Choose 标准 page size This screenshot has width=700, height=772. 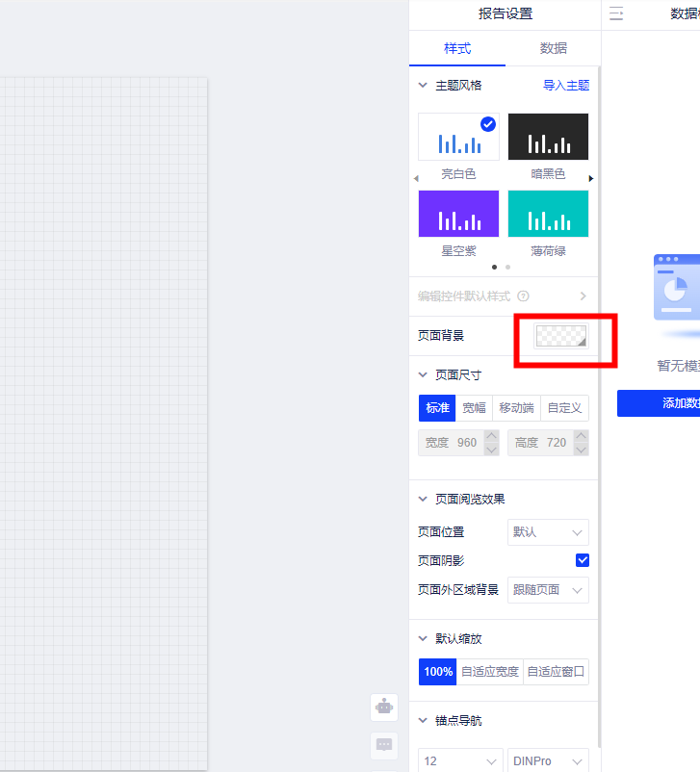pos(437,408)
